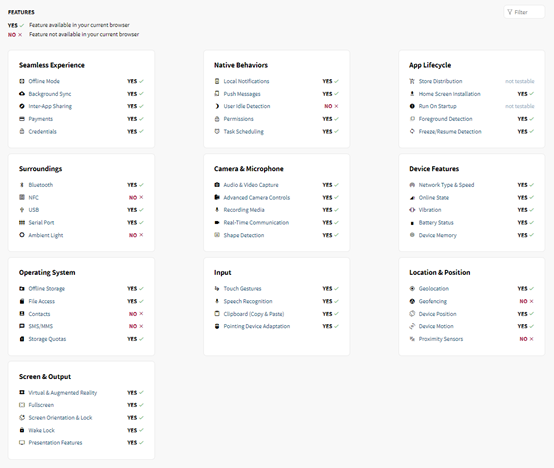Click the Payments card icon
This screenshot has width=554, height=468.
(22, 119)
